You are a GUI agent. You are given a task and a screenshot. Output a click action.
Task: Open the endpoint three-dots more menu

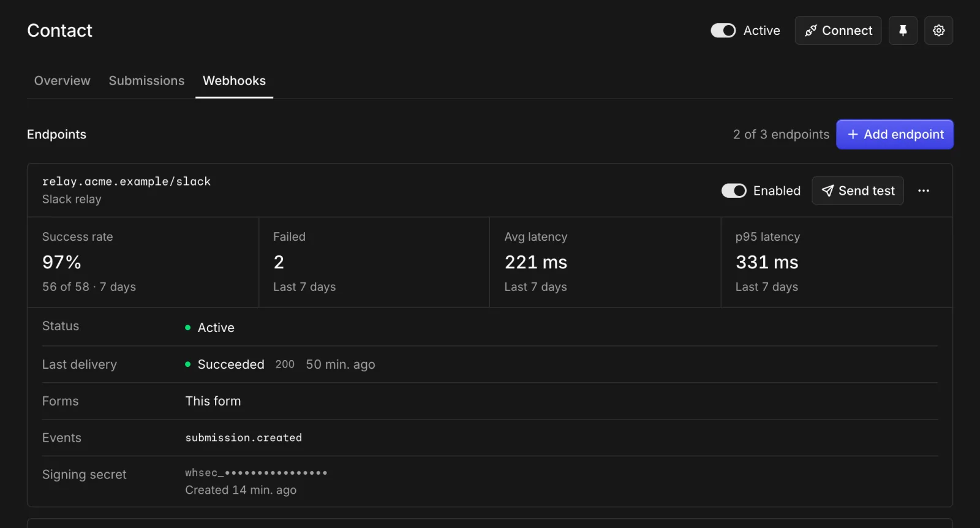(924, 191)
